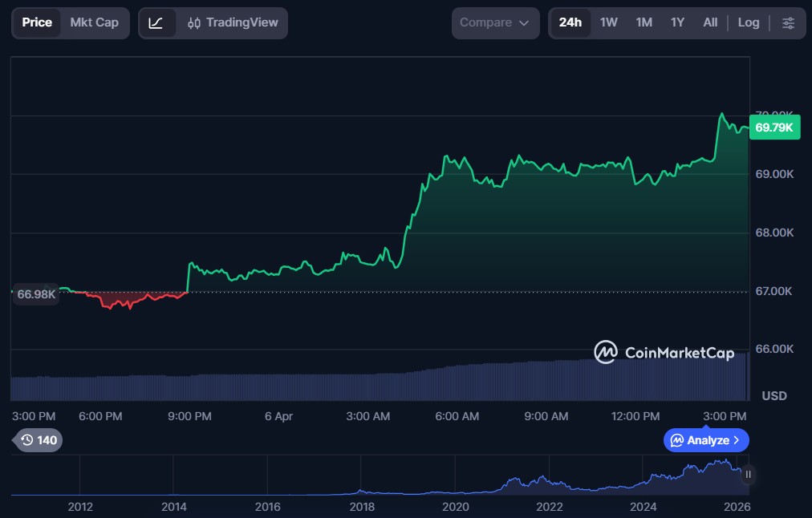
Task: Show All-time price history
Action: pos(710,22)
